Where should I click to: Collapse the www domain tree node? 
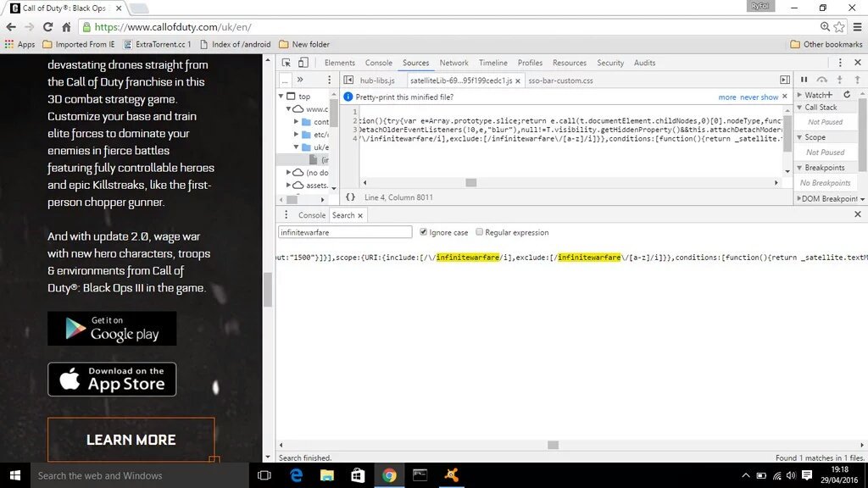pyautogui.click(x=288, y=109)
